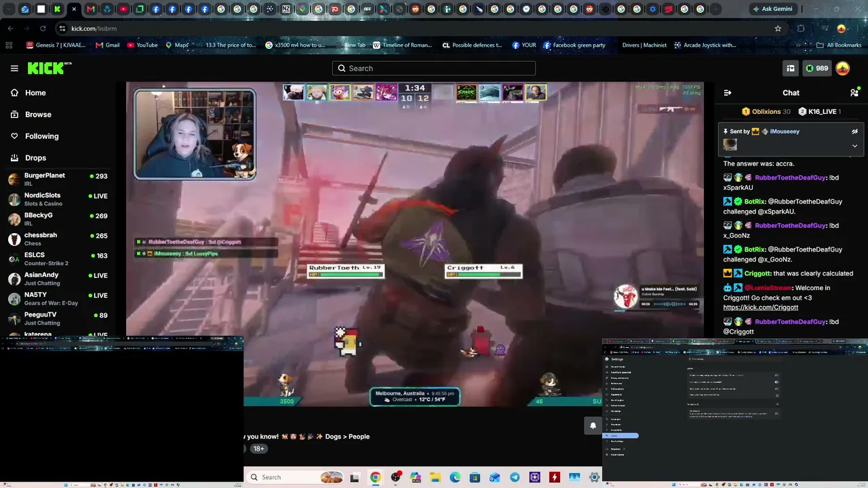This screenshot has height=488, width=868.
Task: Click the Kick search input field
Action: [x=434, y=68]
